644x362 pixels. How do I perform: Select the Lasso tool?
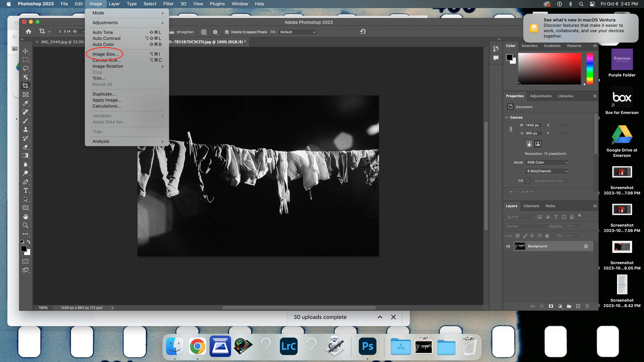[x=25, y=68]
